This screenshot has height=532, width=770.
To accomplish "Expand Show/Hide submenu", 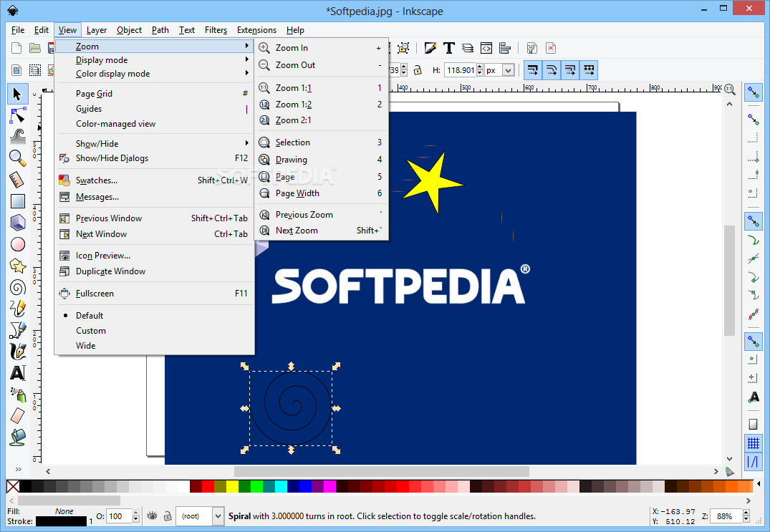I will tap(154, 143).
